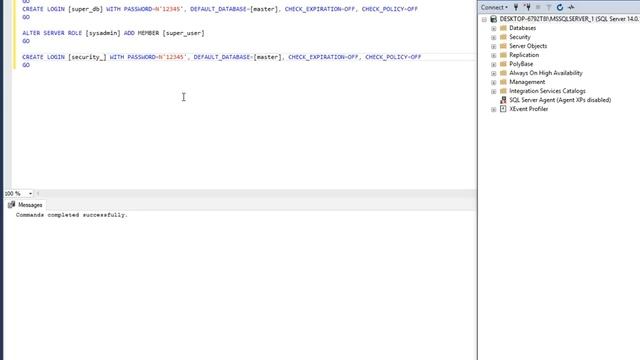Screen dimensions: 640x360
Task: Select Server Objects in the tree
Action: click(x=528, y=46)
